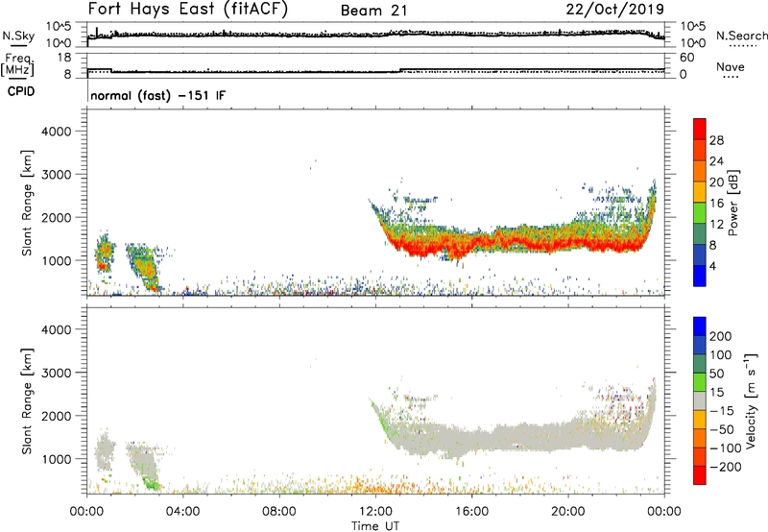Click the '20:00' time axis label
Screen dimensions: 768x532
point(568,512)
